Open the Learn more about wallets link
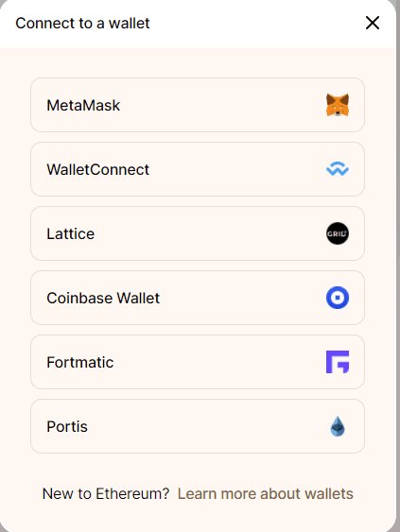Image resolution: width=400 pixels, height=532 pixels. pos(266,493)
